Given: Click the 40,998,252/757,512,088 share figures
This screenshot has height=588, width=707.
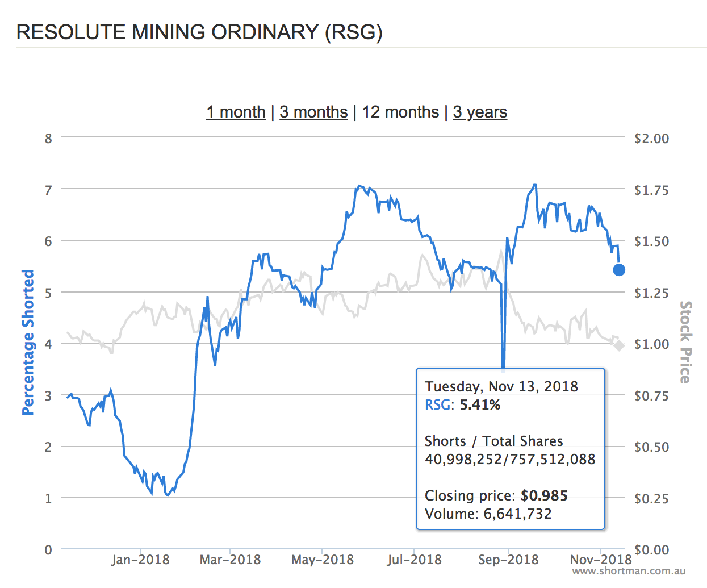Looking at the screenshot, I should (510, 460).
